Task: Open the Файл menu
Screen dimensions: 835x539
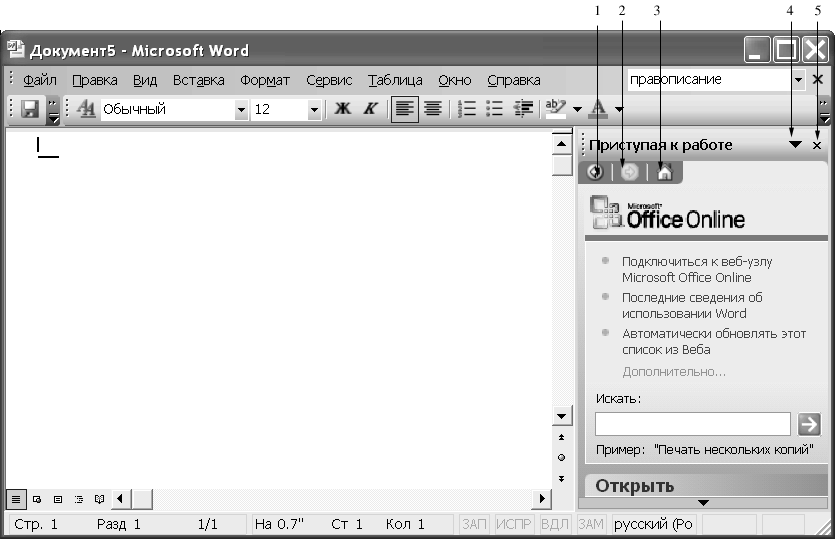Action: click(39, 80)
